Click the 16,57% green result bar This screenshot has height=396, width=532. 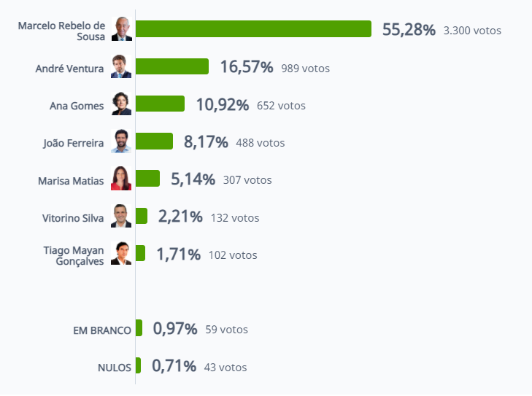click(172, 66)
